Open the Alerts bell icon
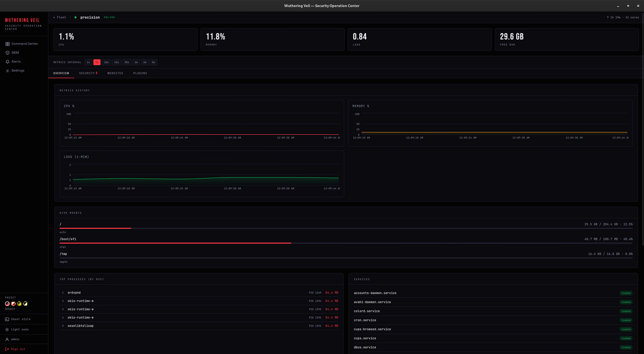The height and width of the screenshot is (354, 644). coord(8,62)
